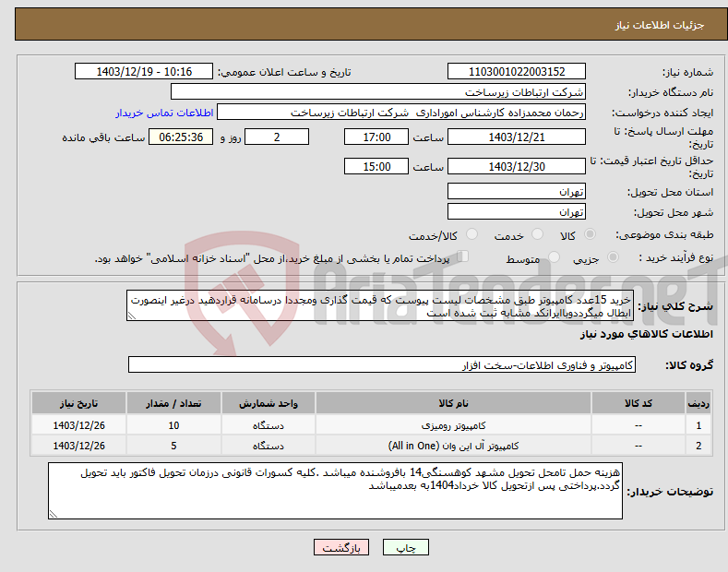This screenshot has height=572, width=728.
Task: Click the resize handle of buyer notes box
Action: pyautogui.click(x=54, y=514)
